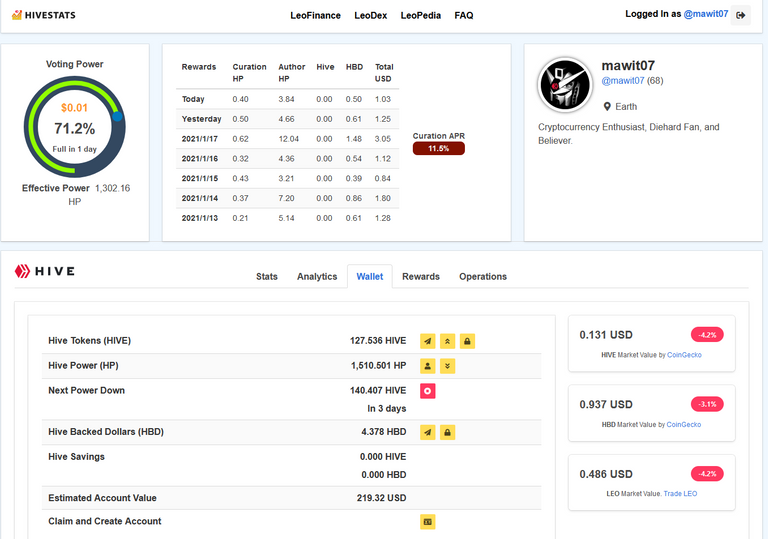Click the Hive Savings row label
Image resolution: width=768 pixels, height=539 pixels.
(76, 457)
